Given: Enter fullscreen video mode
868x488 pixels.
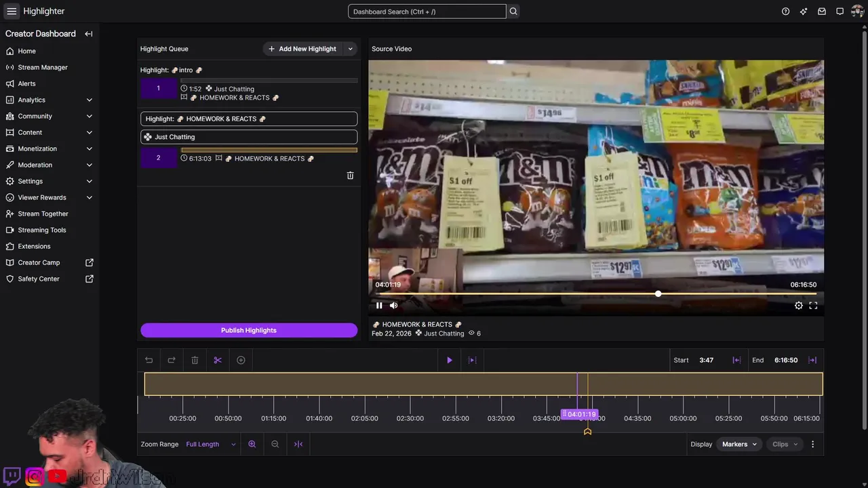Looking at the screenshot, I should coord(813,306).
